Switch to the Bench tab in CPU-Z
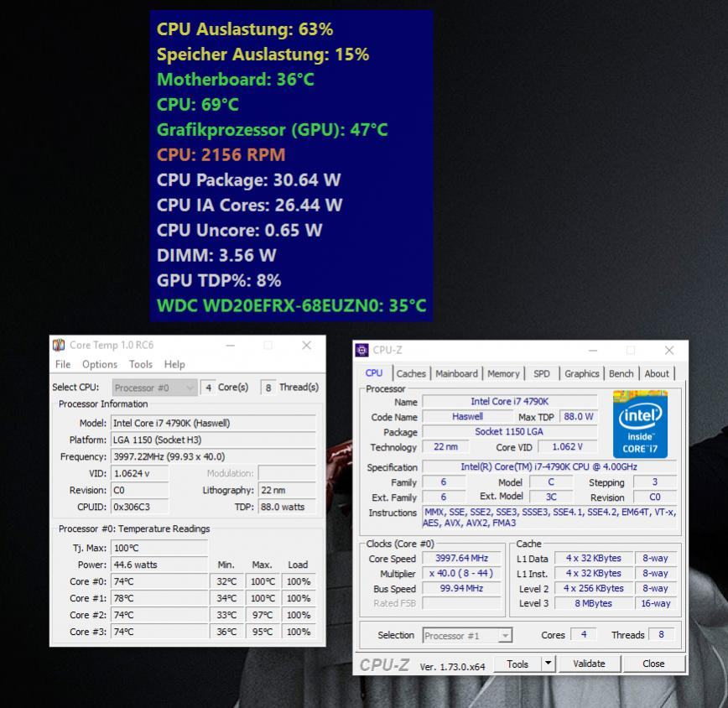This screenshot has width=728, height=708. [621, 374]
